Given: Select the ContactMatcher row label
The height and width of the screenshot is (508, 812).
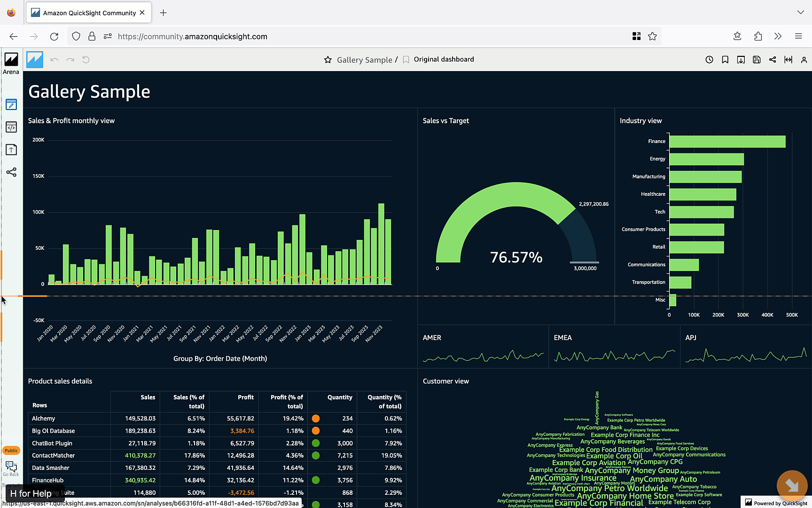Looking at the screenshot, I should [x=54, y=455].
